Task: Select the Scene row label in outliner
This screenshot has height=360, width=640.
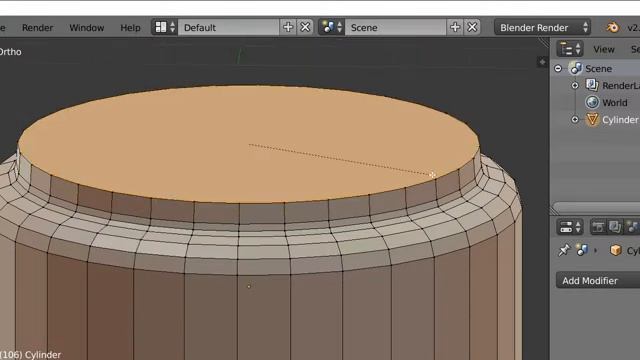Action: [598, 69]
